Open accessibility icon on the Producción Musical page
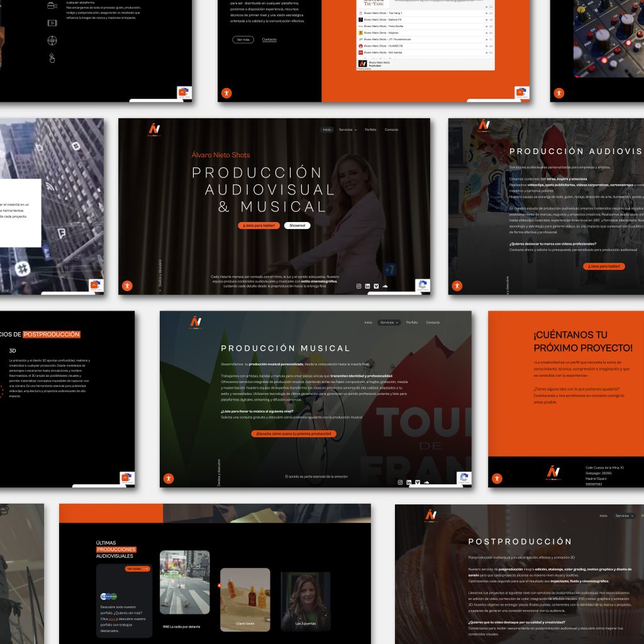Image resolution: width=644 pixels, height=644 pixels. coord(169,479)
